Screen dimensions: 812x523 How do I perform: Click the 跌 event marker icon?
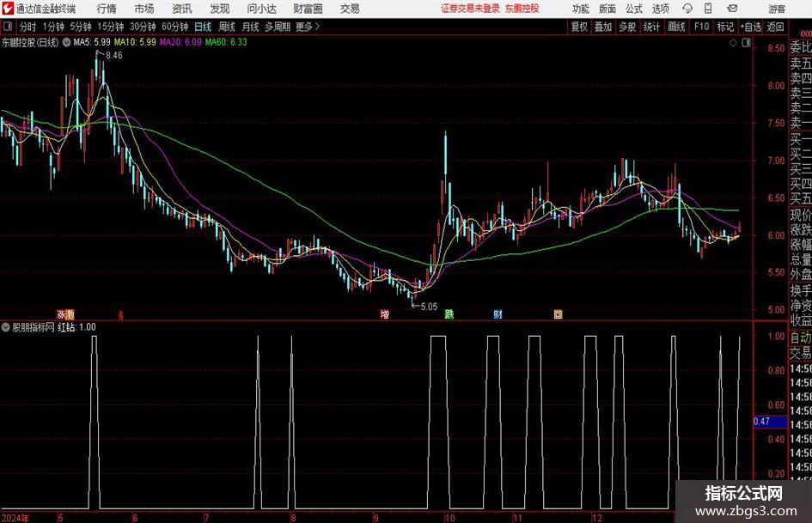pyautogui.click(x=449, y=314)
